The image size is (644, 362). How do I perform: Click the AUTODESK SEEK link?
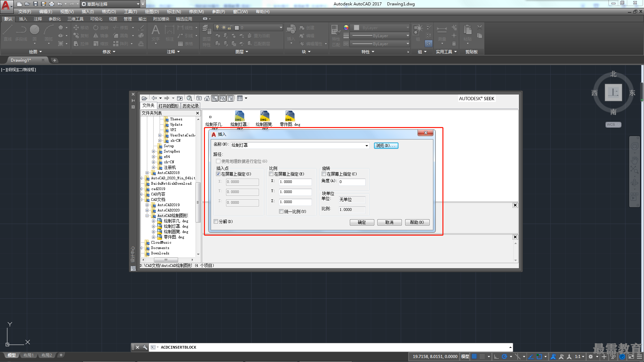pyautogui.click(x=477, y=99)
